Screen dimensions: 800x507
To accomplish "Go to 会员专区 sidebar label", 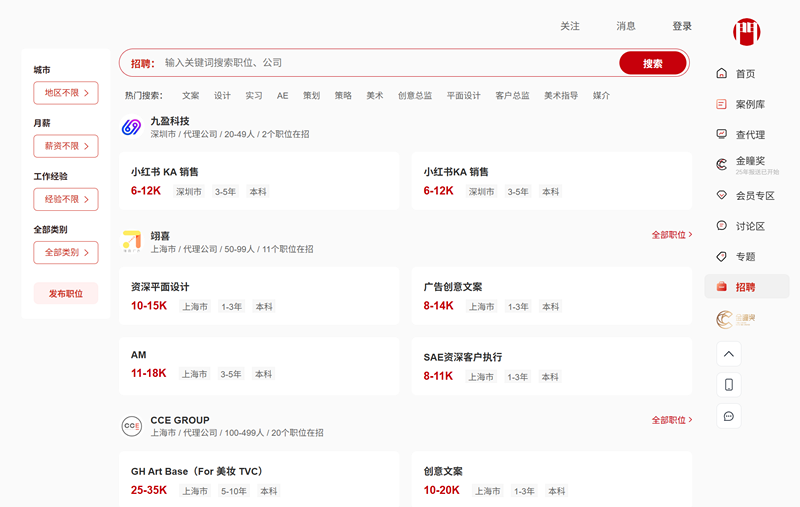I will (x=755, y=196).
